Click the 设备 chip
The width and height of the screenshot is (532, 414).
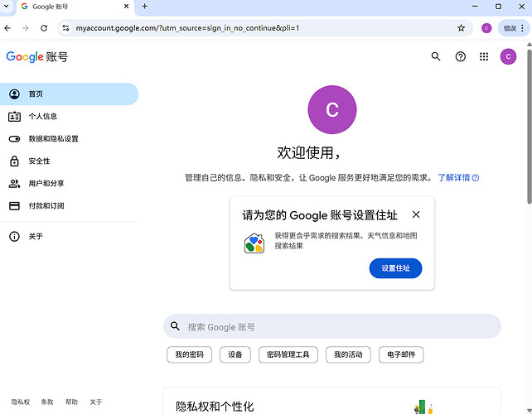(x=235, y=354)
